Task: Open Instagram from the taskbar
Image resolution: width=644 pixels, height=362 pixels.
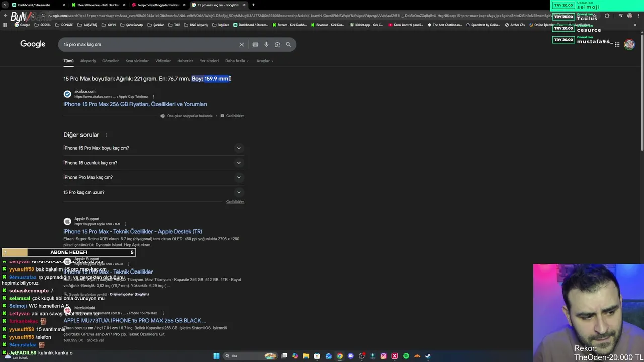Action: (x=384, y=356)
